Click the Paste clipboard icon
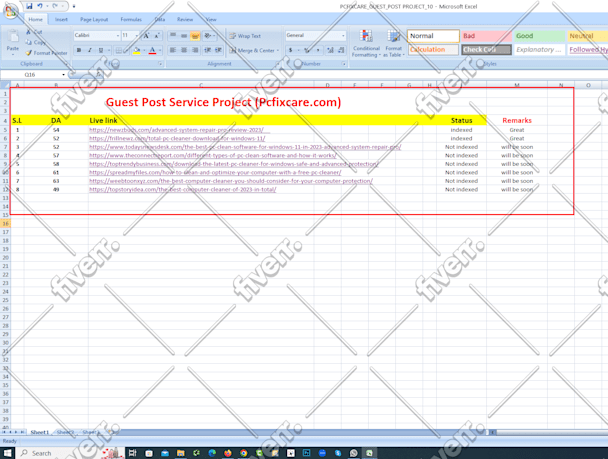This screenshot has height=459, width=608. (x=13, y=37)
